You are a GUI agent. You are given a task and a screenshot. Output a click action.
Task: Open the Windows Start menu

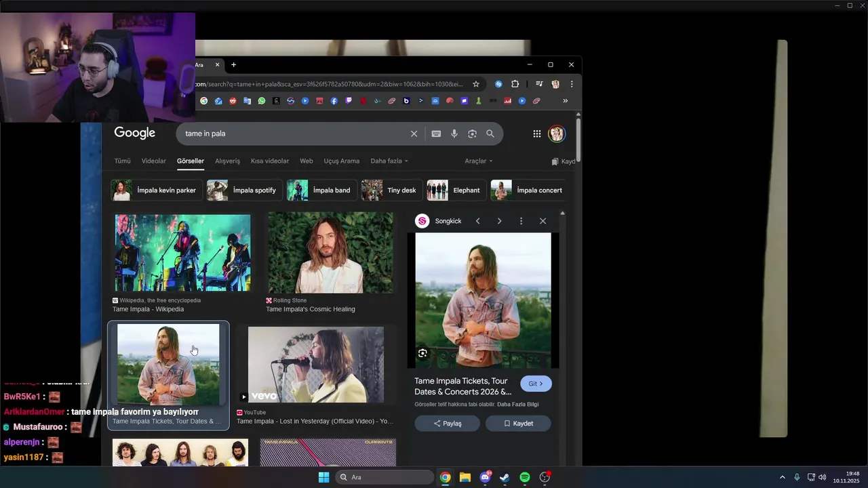coord(323,477)
